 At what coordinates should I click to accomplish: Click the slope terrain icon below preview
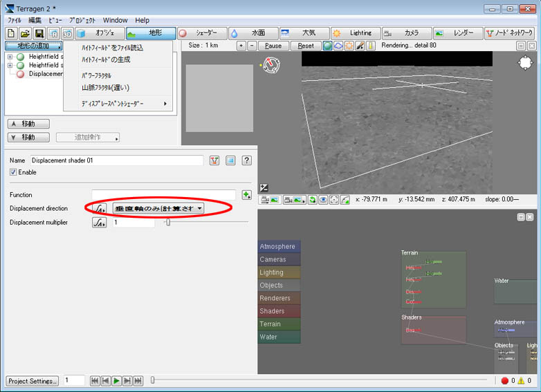pyautogui.click(x=345, y=200)
